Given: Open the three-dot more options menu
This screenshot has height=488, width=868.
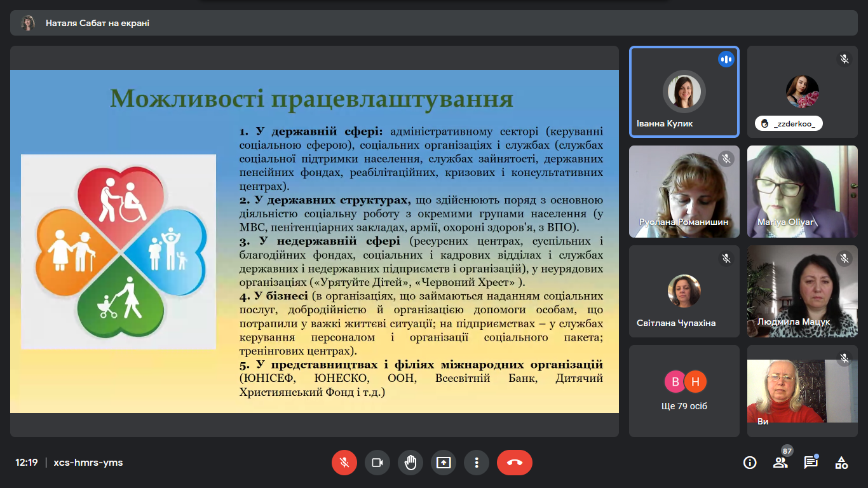Looking at the screenshot, I should pos(477,463).
